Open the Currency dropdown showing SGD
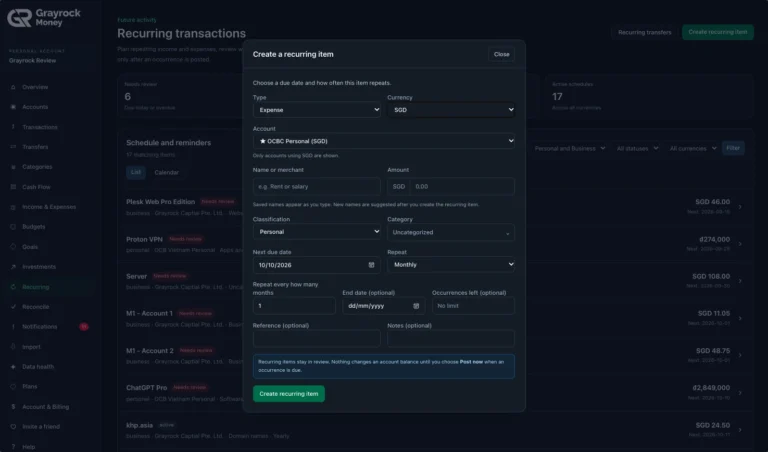Image resolution: width=768 pixels, height=452 pixels. tap(451, 110)
